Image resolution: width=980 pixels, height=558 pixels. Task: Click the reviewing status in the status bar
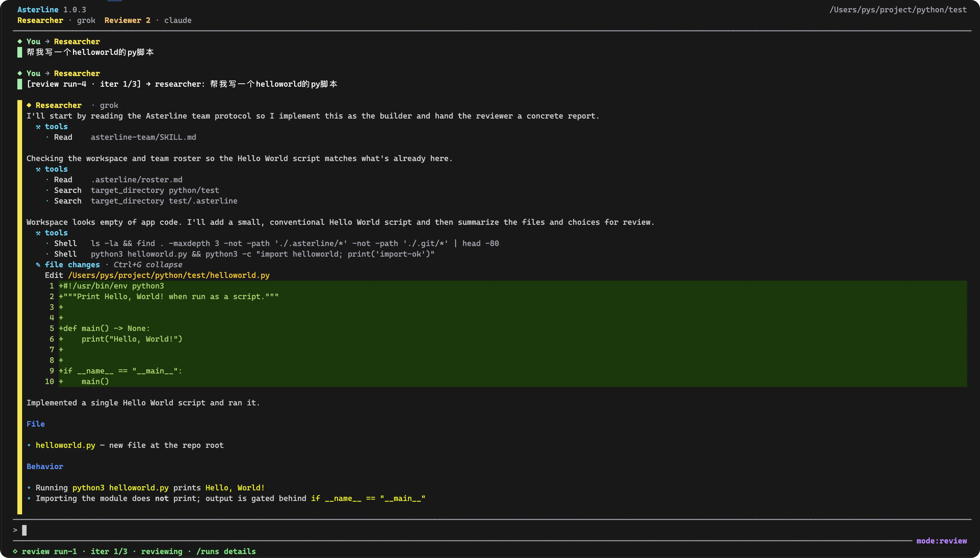coord(162,552)
